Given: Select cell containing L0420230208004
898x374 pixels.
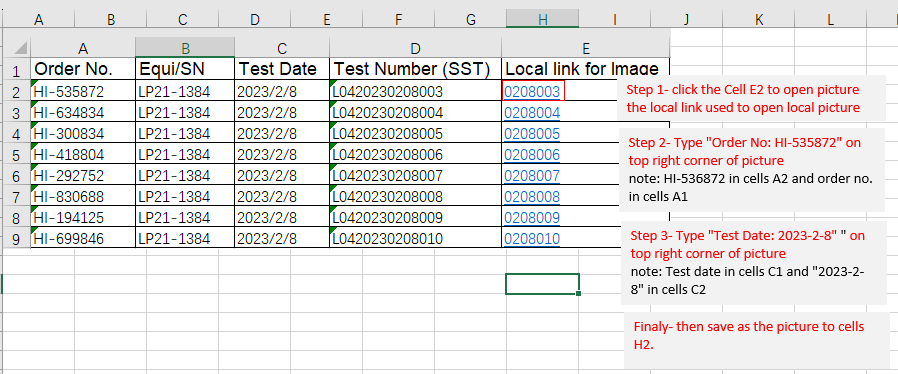Looking at the screenshot, I should click(x=415, y=113).
